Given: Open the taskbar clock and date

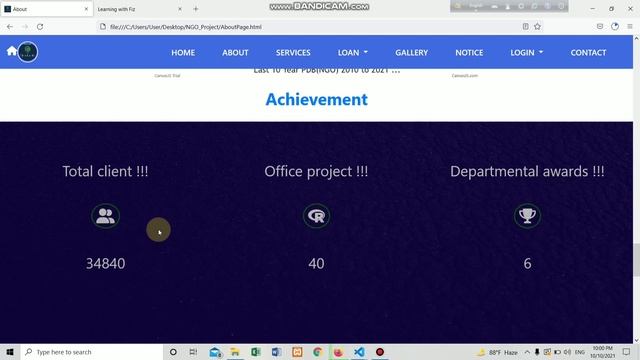Looking at the screenshot, I should [602, 352].
